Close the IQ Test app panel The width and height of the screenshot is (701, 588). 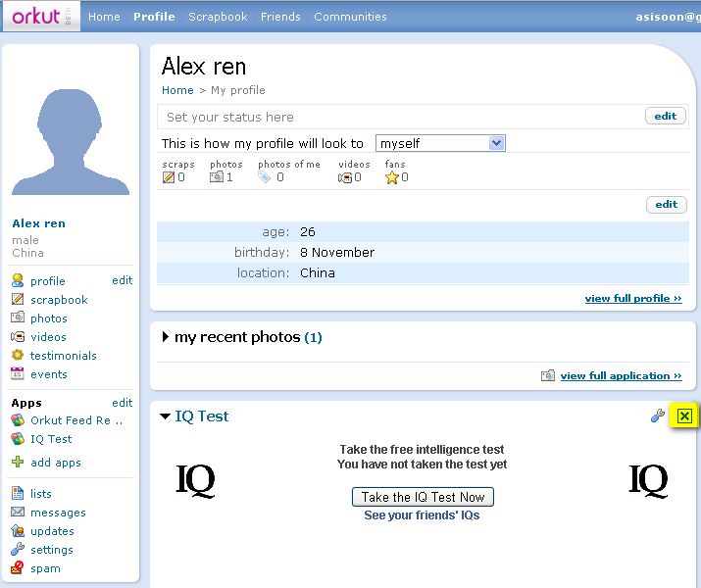(684, 416)
